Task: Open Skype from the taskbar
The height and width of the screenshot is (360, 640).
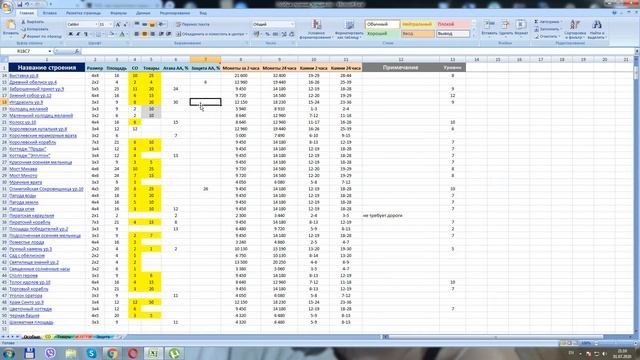Action: (91, 353)
